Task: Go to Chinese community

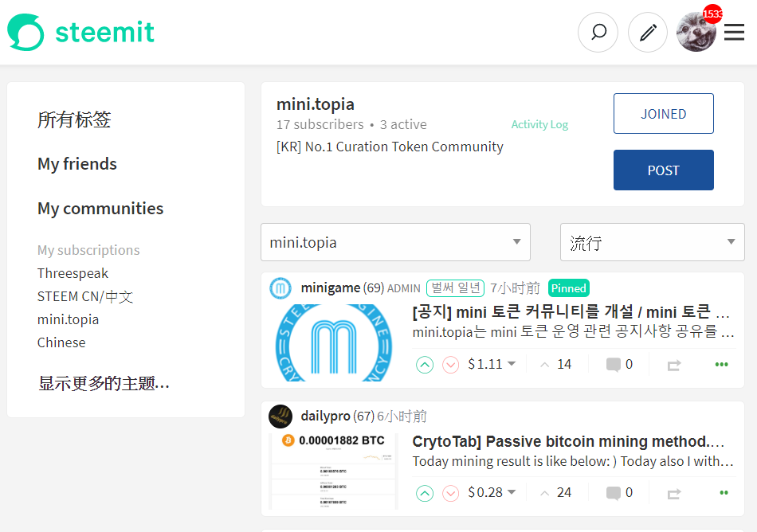Action: [61, 342]
